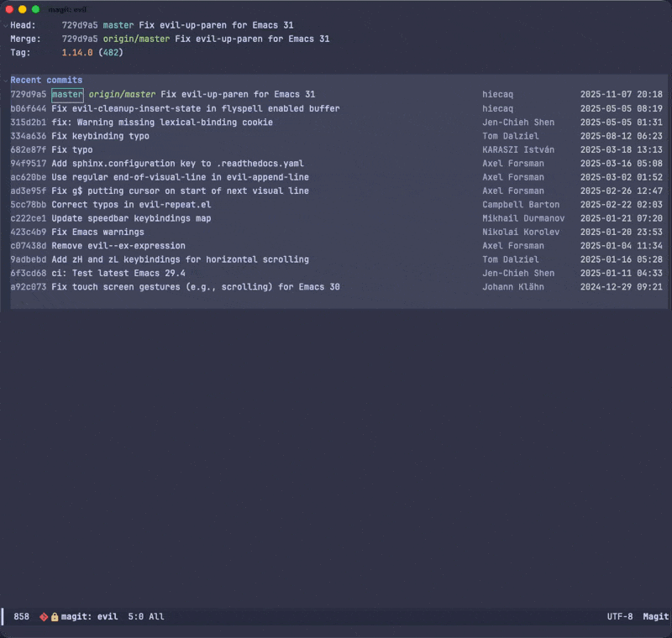This screenshot has width=672, height=638.
Task: Click the 858 indicator in modeline
Action: [x=22, y=616]
